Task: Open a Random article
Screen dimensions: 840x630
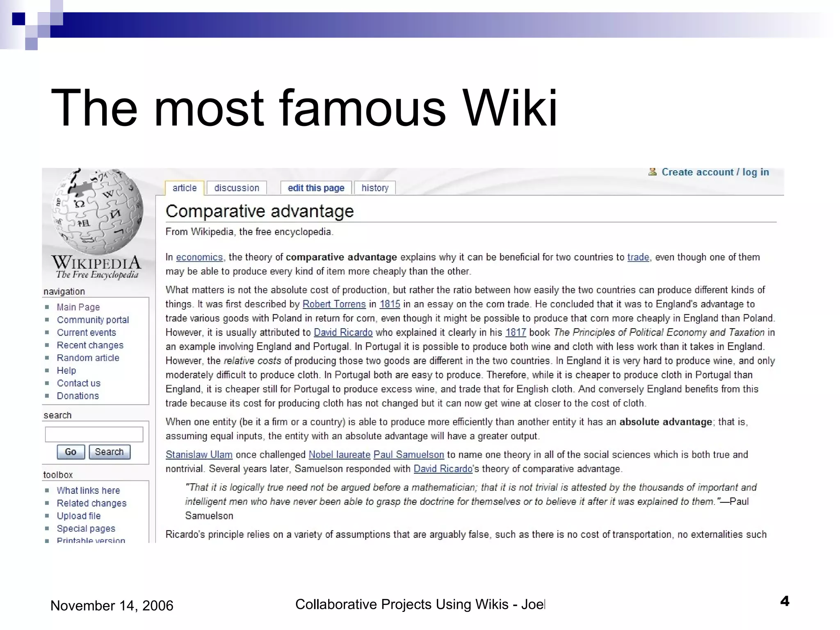Action: coord(88,358)
